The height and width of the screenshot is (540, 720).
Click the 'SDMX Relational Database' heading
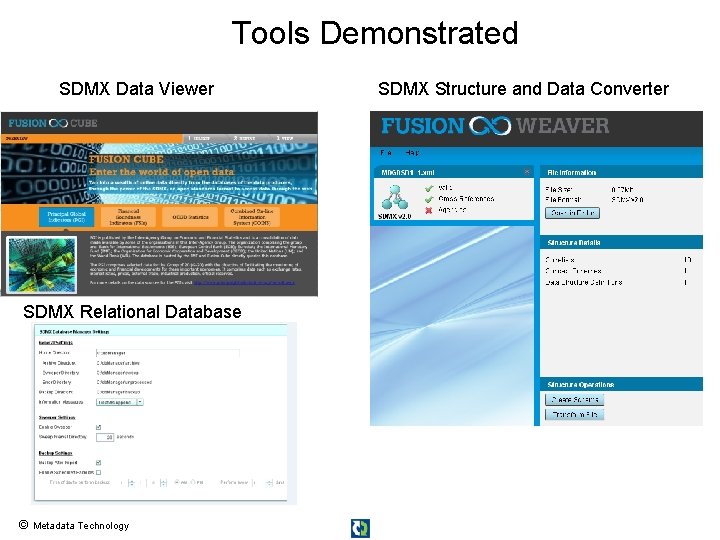coord(132,312)
